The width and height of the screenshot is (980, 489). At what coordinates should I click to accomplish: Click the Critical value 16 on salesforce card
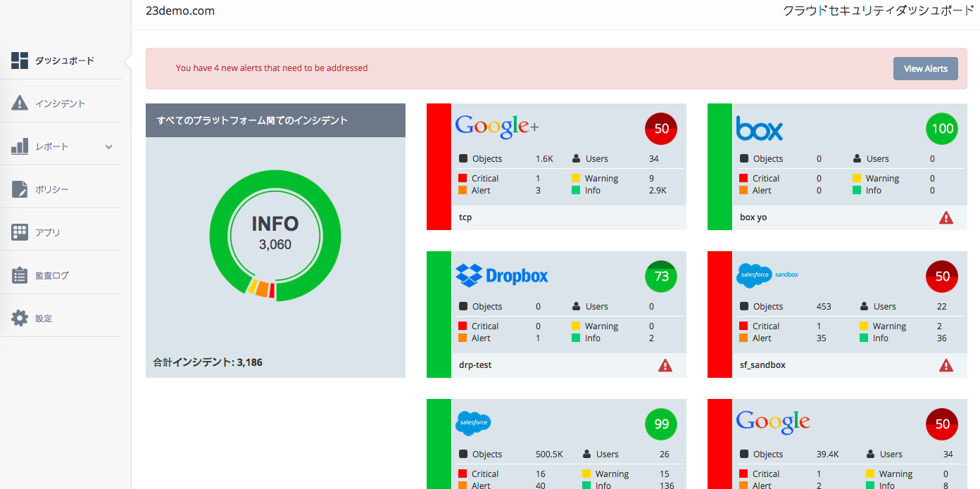point(541,474)
